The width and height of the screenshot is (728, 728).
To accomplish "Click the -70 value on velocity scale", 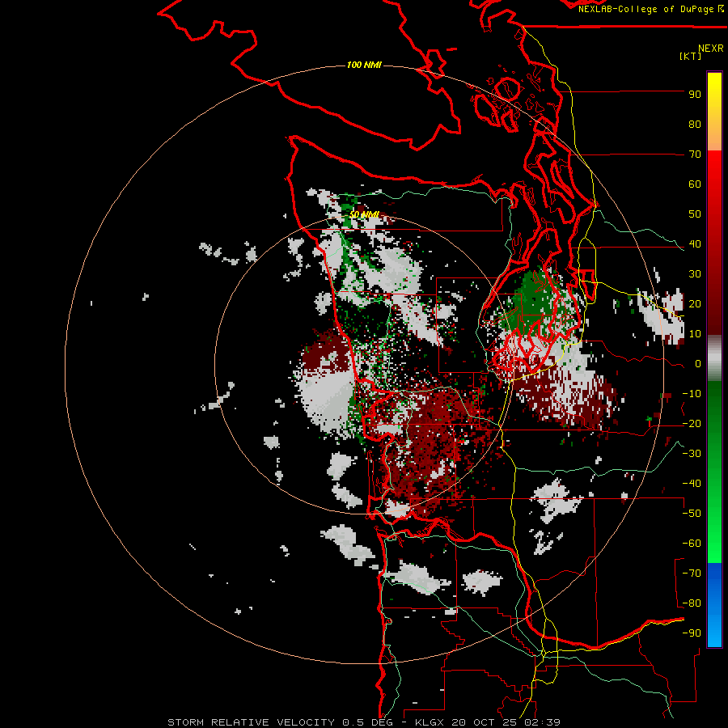I will pyautogui.click(x=692, y=574).
